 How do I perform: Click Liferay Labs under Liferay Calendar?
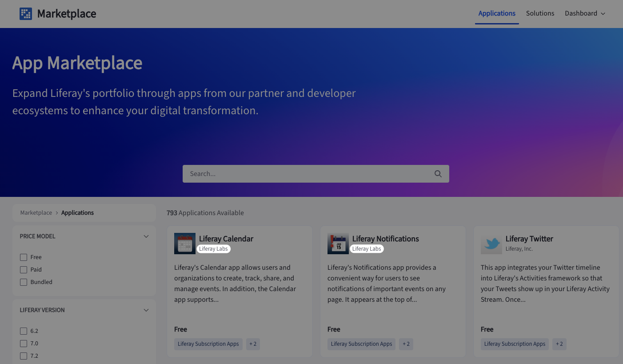[x=213, y=249]
